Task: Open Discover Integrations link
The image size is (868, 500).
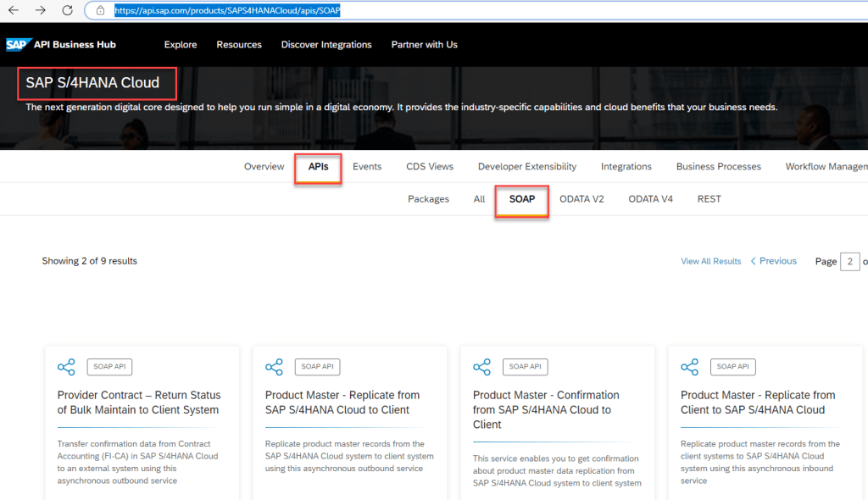Action: (326, 45)
